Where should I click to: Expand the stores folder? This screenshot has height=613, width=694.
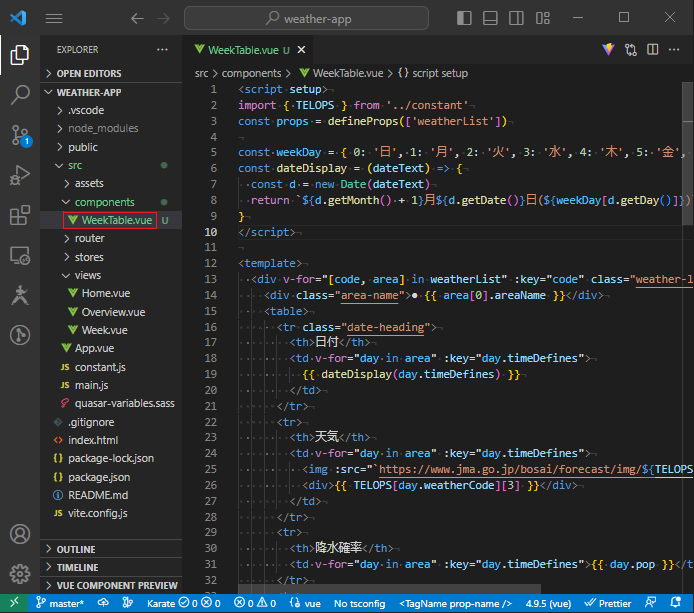tap(111, 257)
